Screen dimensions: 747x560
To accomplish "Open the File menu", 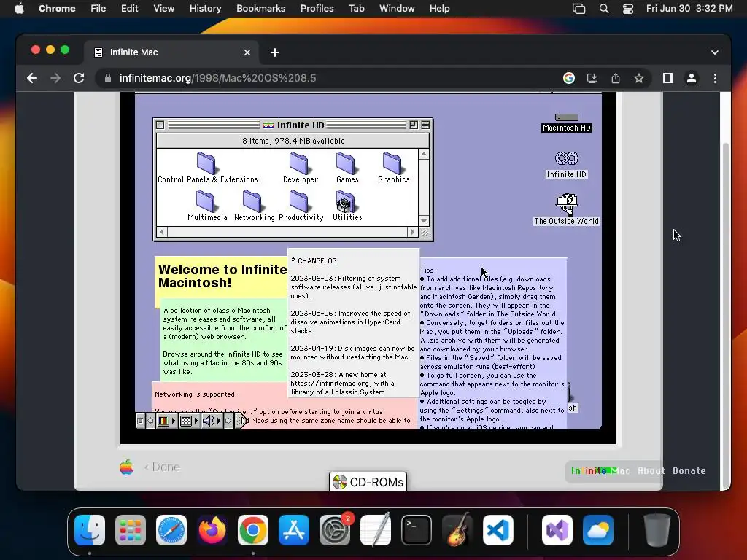I will click(98, 9).
